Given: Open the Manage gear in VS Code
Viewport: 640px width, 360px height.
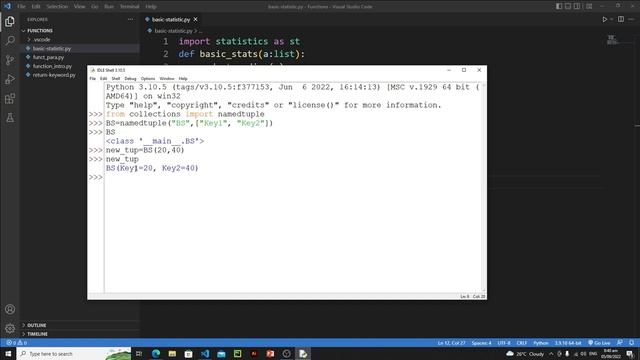Looking at the screenshot, I should [10, 328].
